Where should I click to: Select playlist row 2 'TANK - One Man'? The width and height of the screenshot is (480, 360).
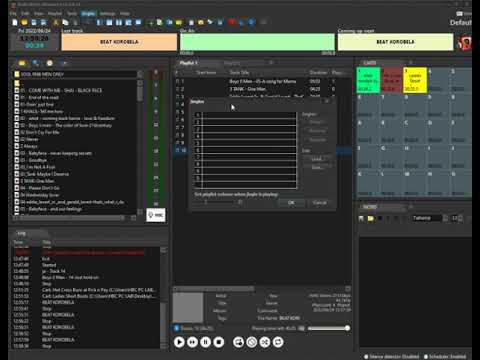click(x=262, y=89)
